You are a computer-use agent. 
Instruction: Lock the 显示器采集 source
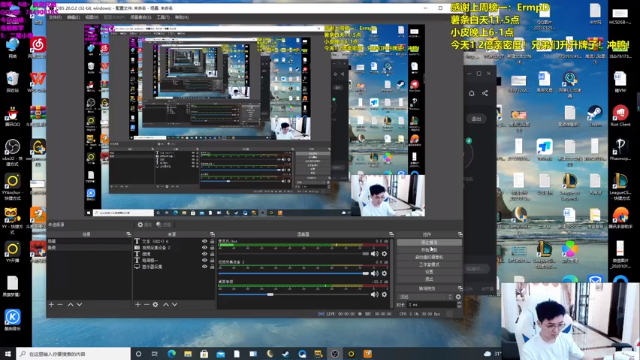(x=212, y=267)
